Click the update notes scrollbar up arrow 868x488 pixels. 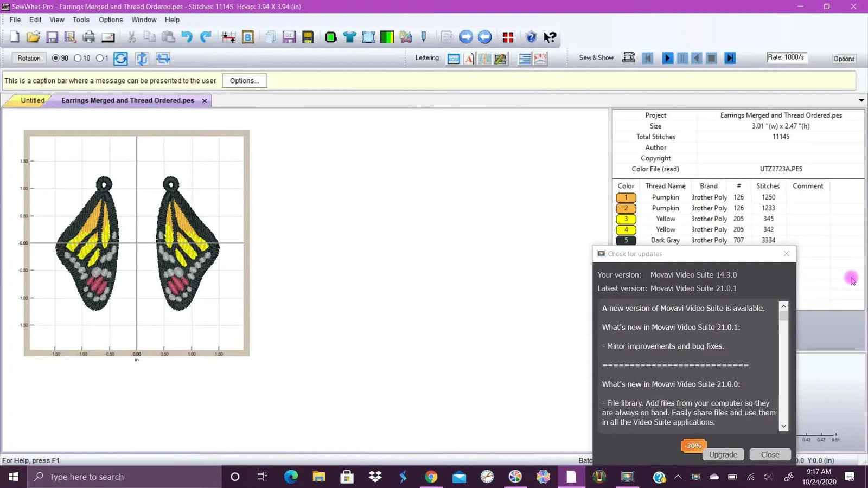click(783, 306)
